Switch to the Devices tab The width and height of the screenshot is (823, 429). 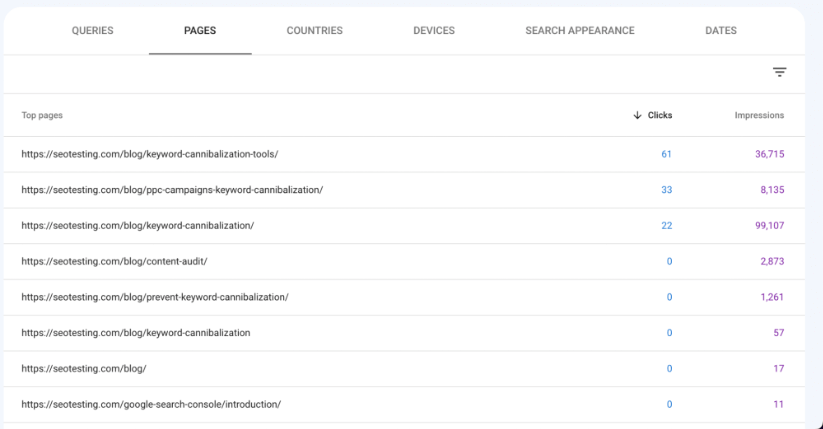pyautogui.click(x=434, y=30)
